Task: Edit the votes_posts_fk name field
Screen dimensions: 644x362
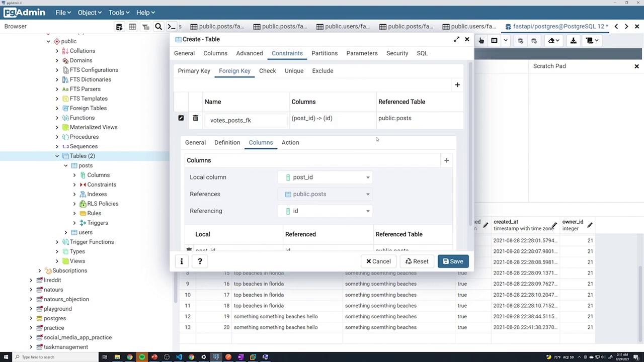Action: [x=247, y=120]
